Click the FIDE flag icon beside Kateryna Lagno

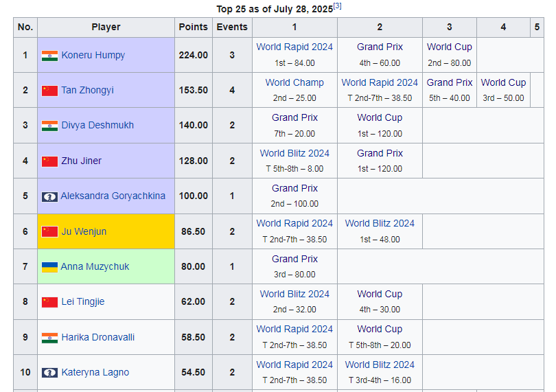(x=49, y=373)
